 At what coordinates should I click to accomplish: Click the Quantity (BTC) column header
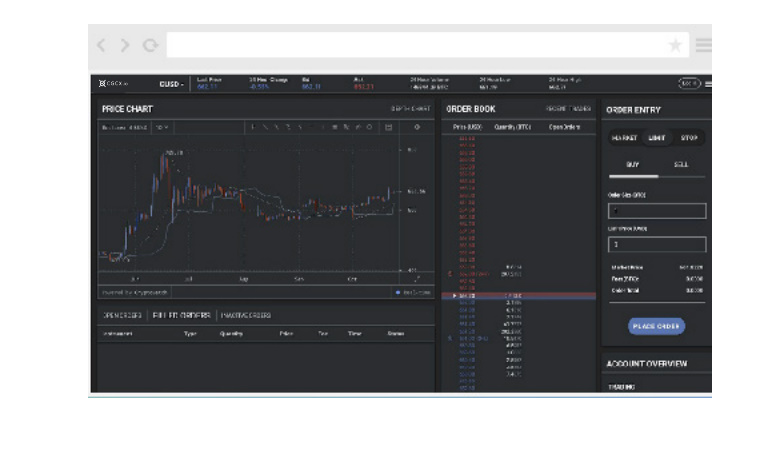coord(512,127)
